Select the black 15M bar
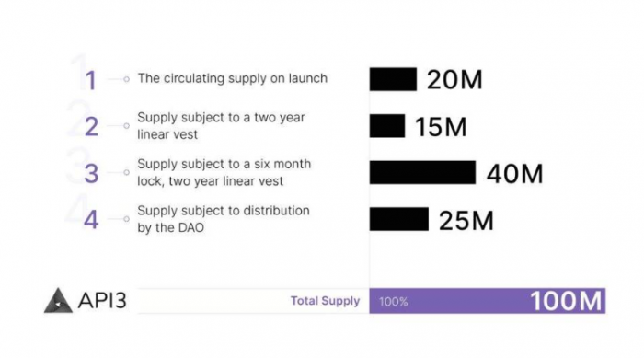The height and width of the screenshot is (358, 644). click(387, 126)
